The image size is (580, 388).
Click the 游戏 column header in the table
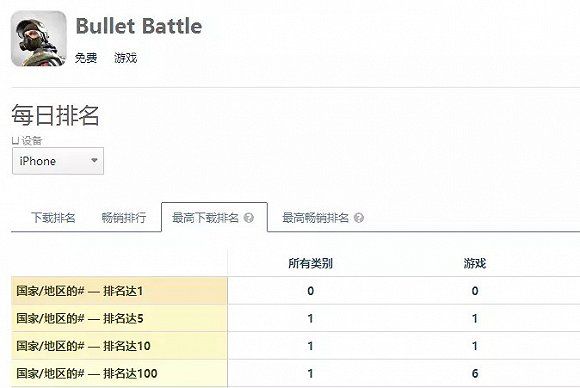pyautogui.click(x=475, y=263)
